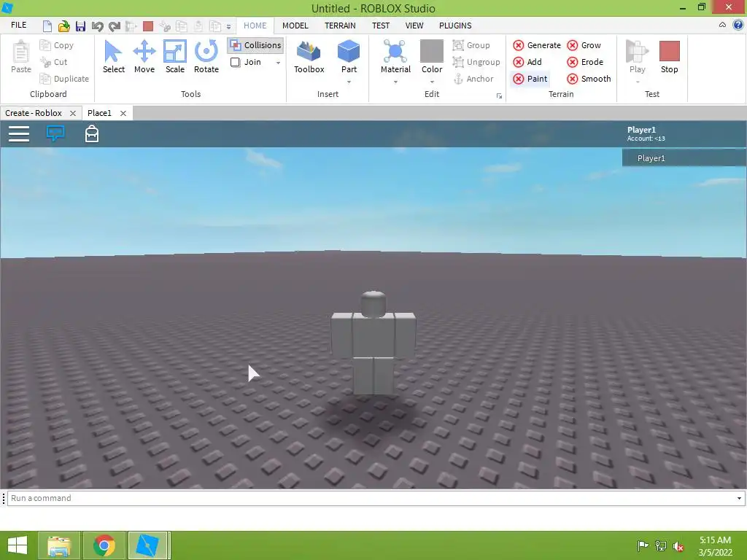
Task: Toggle the in-game chat bubble icon
Action: pos(55,133)
